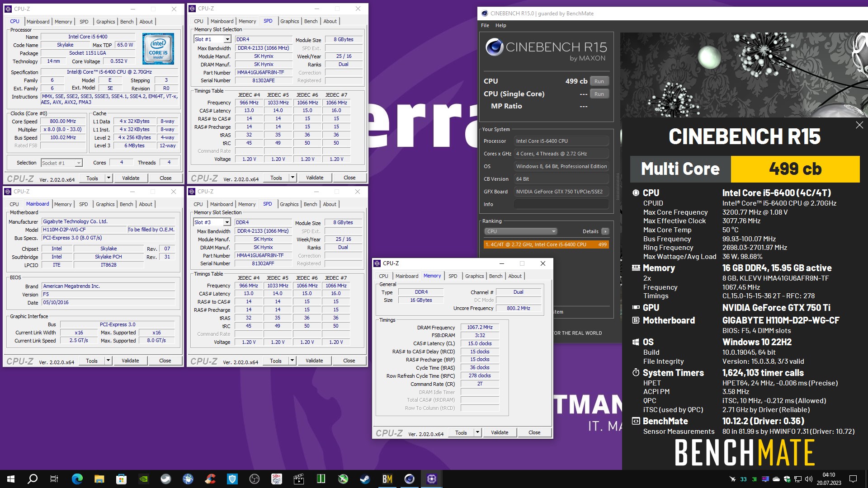Open the Cinebench File menu
The image size is (868, 488).
(x=485, y=25)
